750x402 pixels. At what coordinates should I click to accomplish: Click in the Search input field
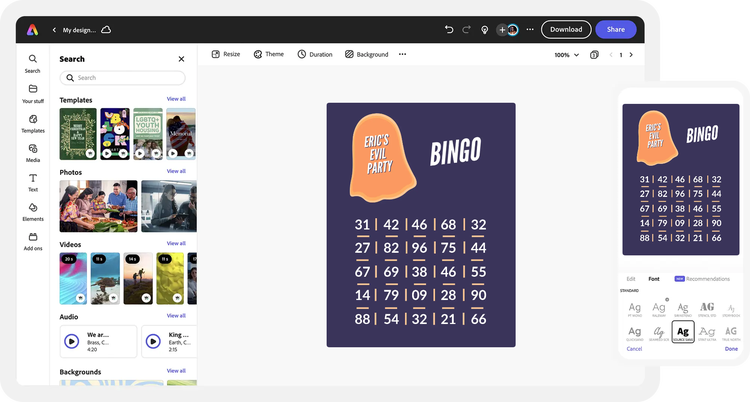122,78
